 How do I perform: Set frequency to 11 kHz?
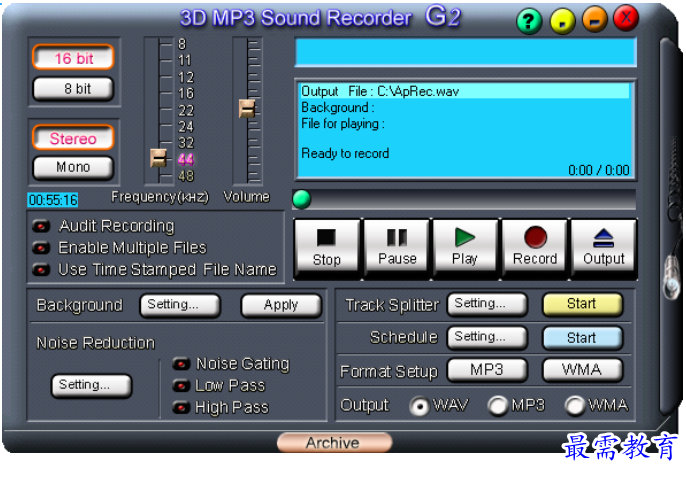[185, 60]
